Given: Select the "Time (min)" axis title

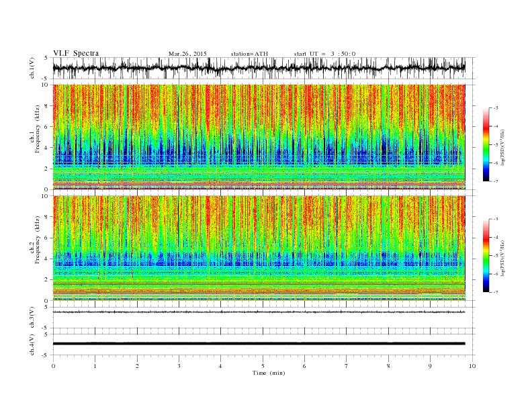Looking at the screenshot, I should point(269,373).
